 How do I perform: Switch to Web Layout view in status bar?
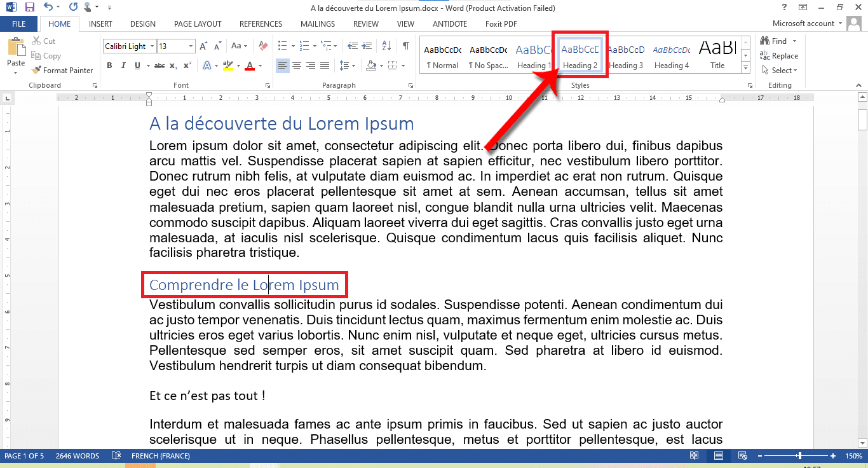coord(742,456)
